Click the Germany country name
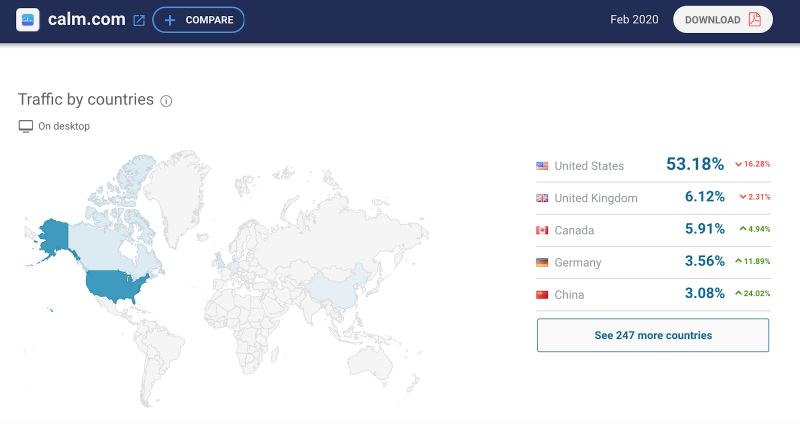Image resolution: width=800 pixels, height=424 pixels. (x=578, y=262)
